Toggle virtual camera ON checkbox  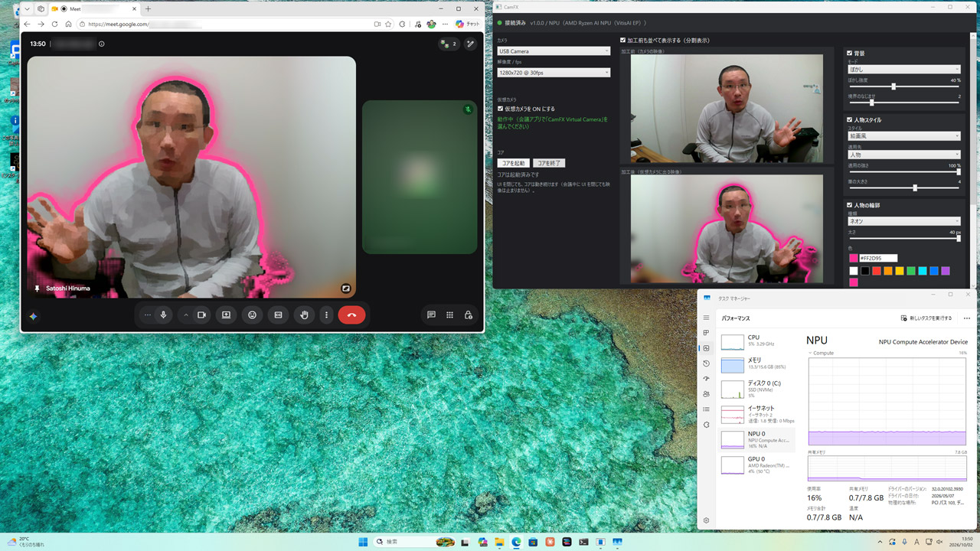[501, 109]
